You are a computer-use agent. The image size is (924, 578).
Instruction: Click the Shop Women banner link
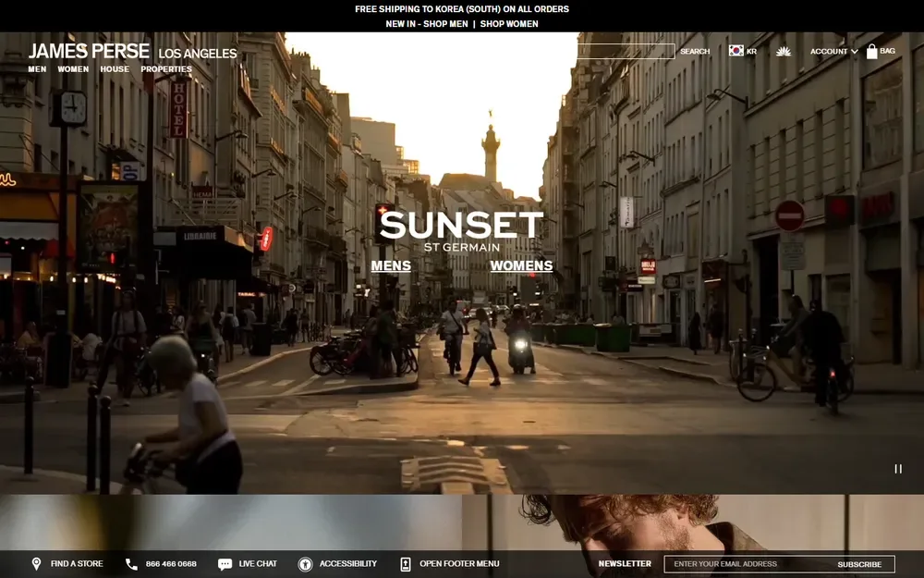pyautogui.click(x=509, y=24)
